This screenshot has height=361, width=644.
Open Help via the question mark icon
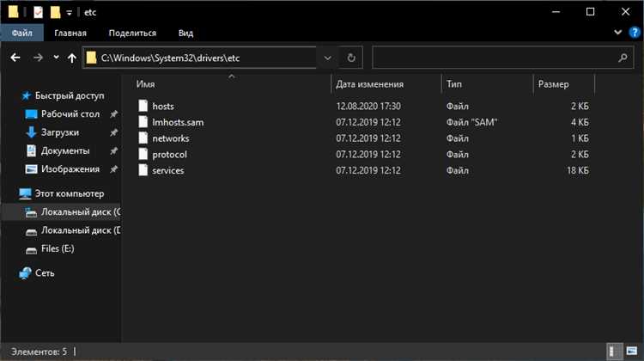tap(634, 33)
